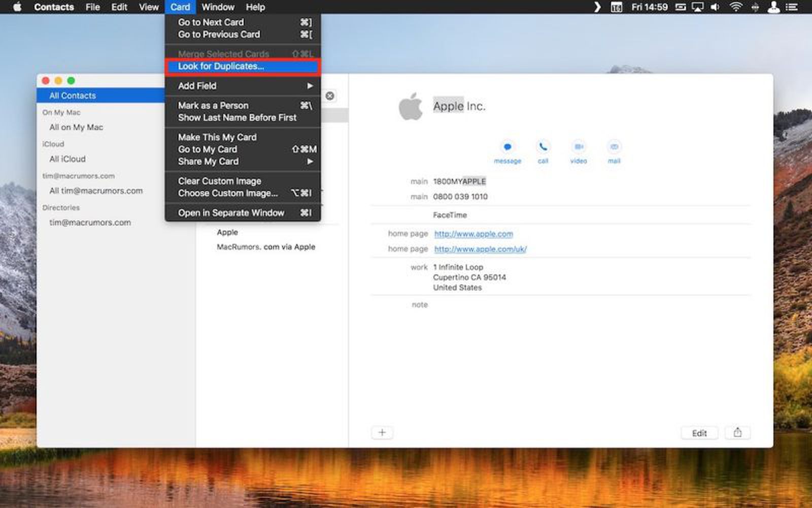Viewport: 812px width, 508px height.
Task: Open the Window menu in menu bar
Action: click(x=218, y=7)
